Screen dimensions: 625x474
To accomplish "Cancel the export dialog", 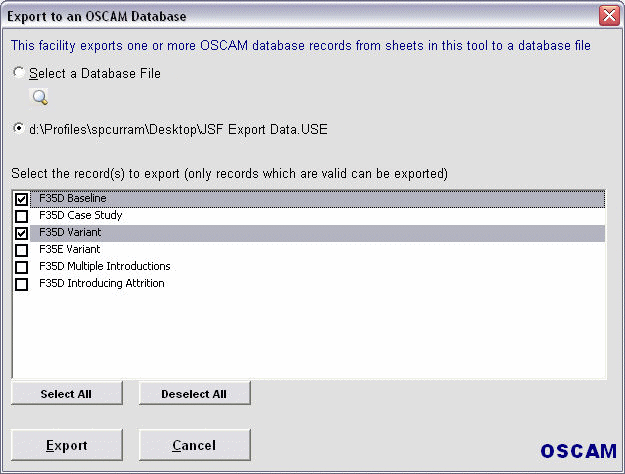I will pos(195,445).
